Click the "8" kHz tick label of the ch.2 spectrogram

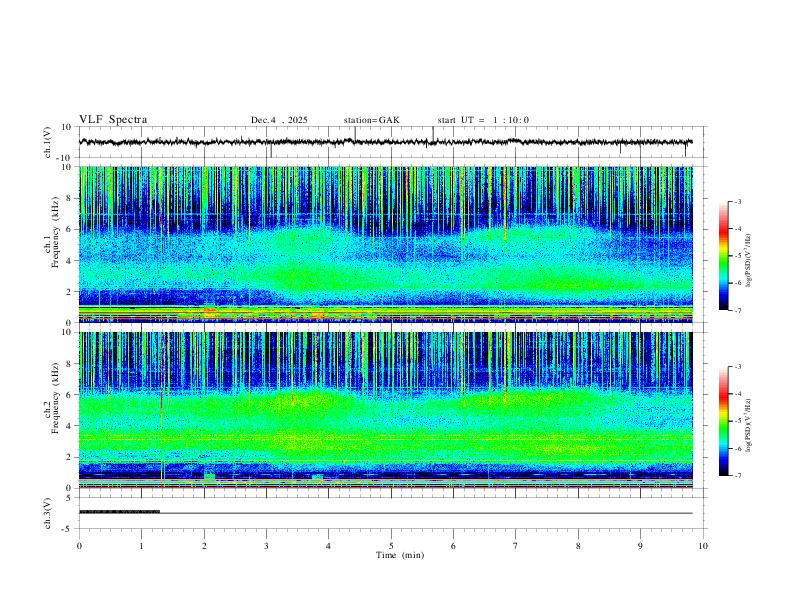point(69,364)
